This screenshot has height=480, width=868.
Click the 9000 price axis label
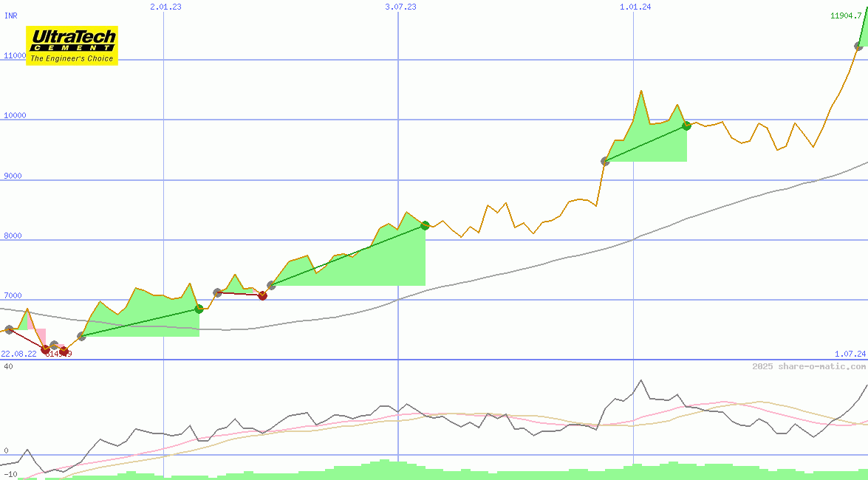click(x=13, y=176)
